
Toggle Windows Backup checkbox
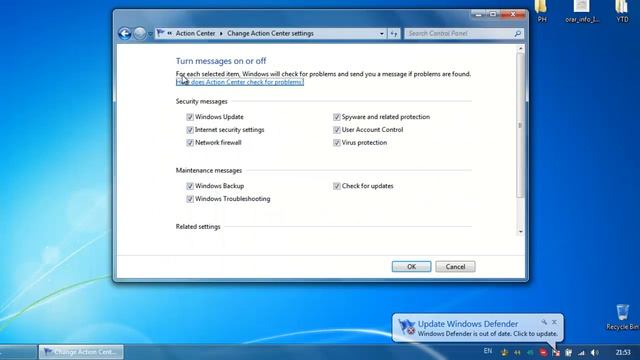coord(190,186)
